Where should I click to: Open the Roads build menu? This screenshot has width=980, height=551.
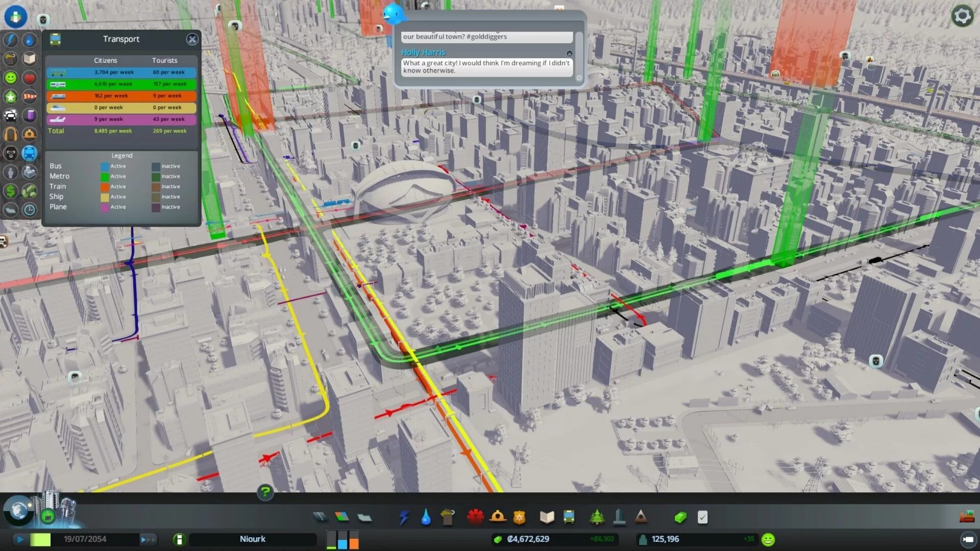pyautogui.click(x=320, y=517)
